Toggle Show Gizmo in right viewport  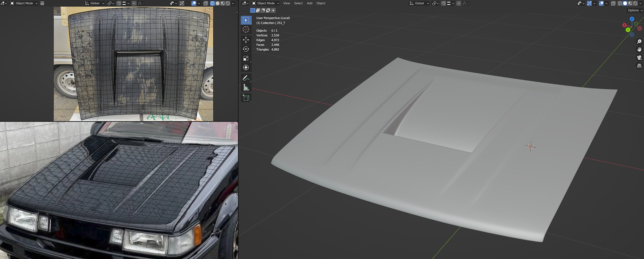[x=589, y=3]
